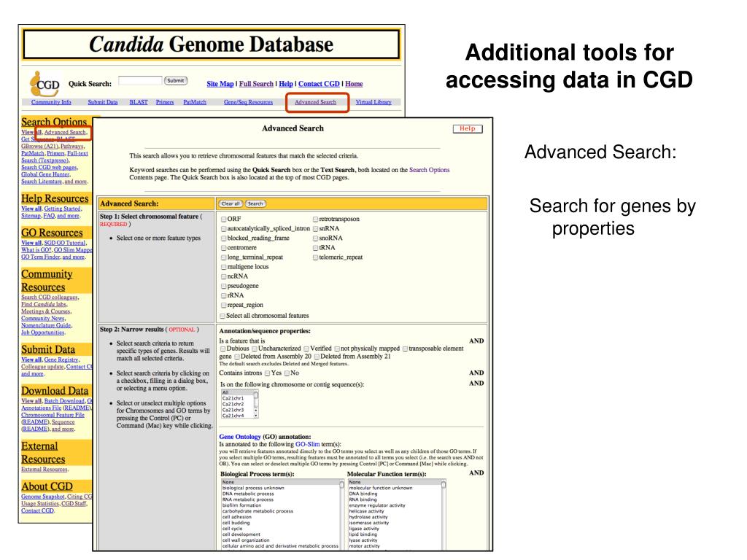Check the pseudogene checkbox

223,286
